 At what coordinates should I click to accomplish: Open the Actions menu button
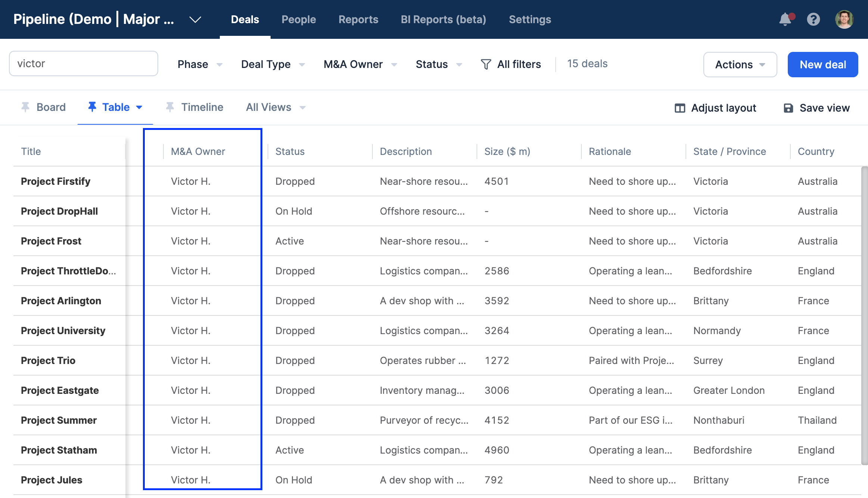[740, 65]
